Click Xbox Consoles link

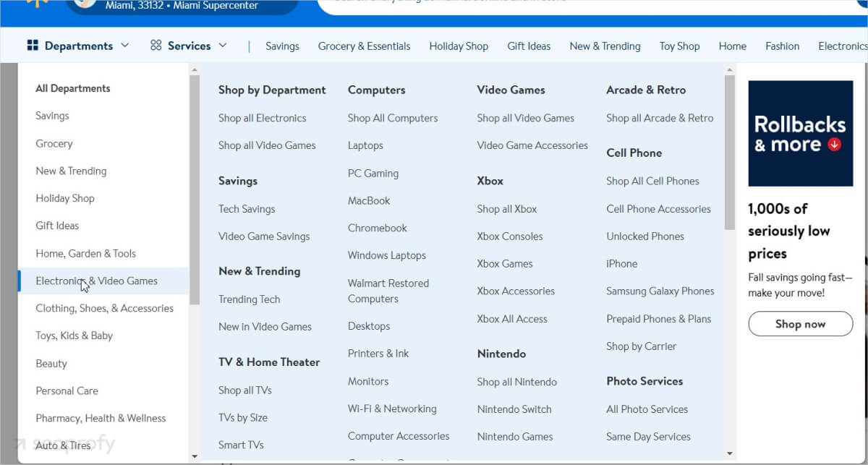(x=510, y=236)
